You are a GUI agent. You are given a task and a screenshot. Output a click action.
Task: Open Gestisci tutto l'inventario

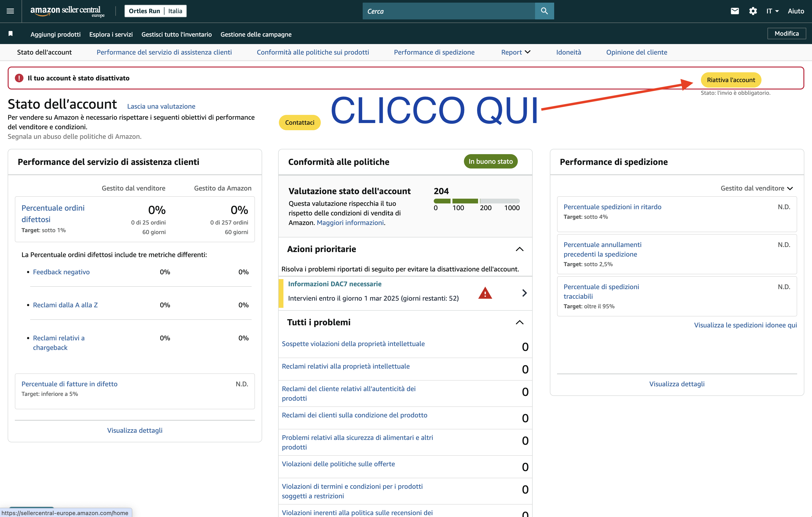(x=176, y=34)
